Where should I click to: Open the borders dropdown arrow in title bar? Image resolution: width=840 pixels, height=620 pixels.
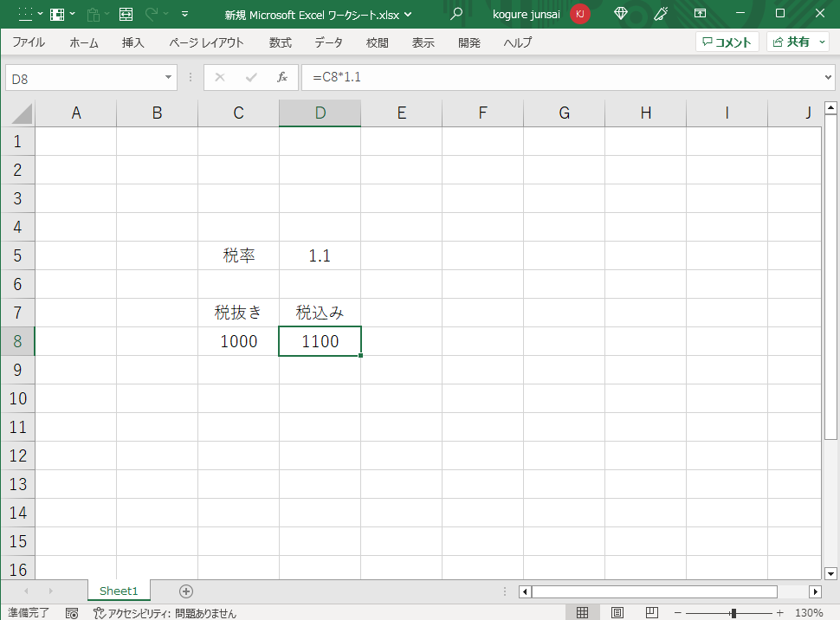[x=40, y=14]
